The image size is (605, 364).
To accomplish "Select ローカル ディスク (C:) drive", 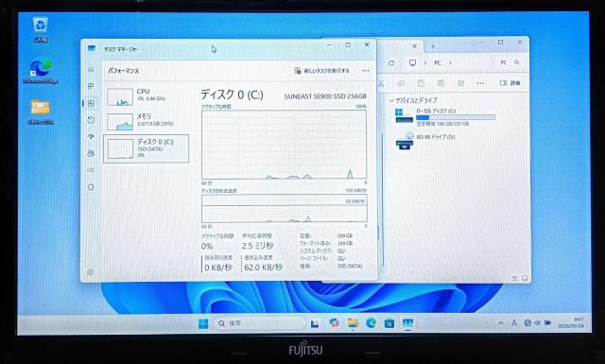I will [x=445, y=116].
